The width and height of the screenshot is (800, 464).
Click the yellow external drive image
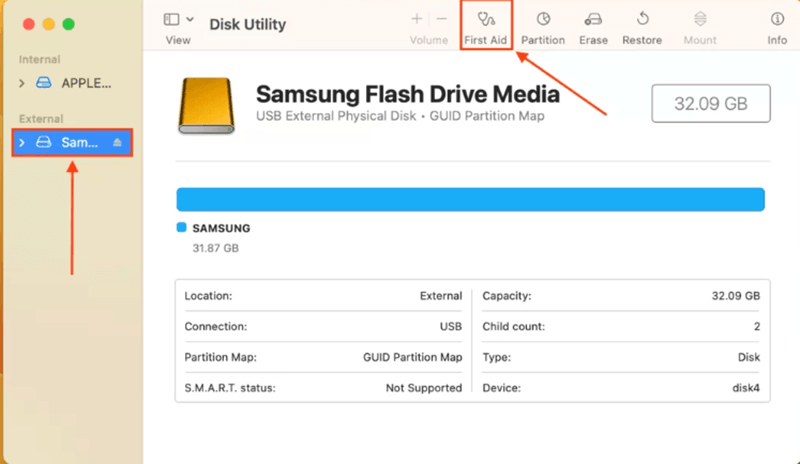click(206, 106)
